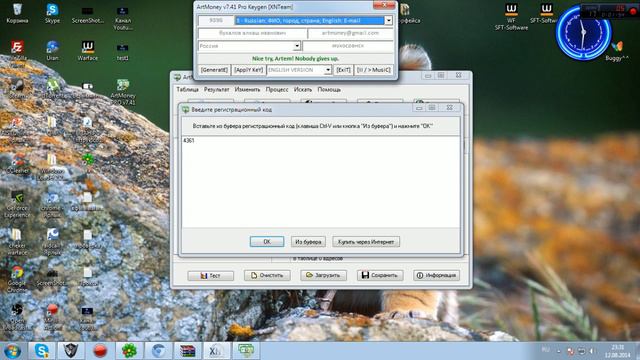
Task: Launch the CCleaner desktop shortcut
Action: click(x=17, y=163)
